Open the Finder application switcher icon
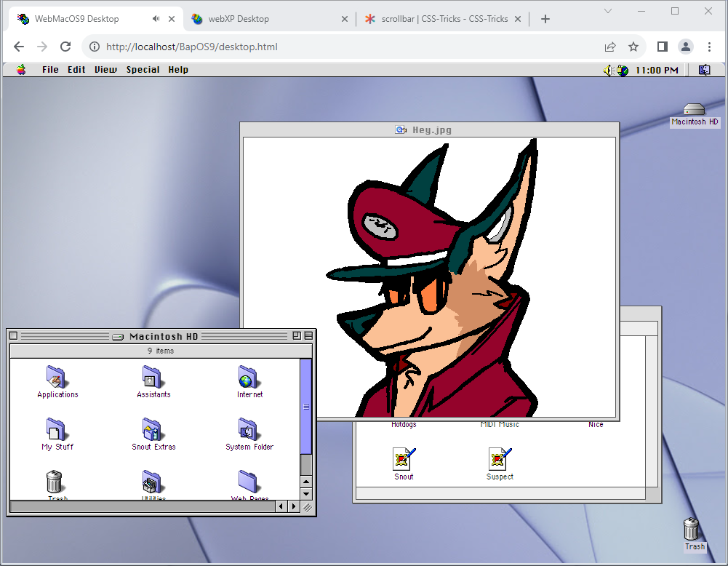Image resolution: width=728 pixels, height=566 pixels. click(x=704, y=70)
